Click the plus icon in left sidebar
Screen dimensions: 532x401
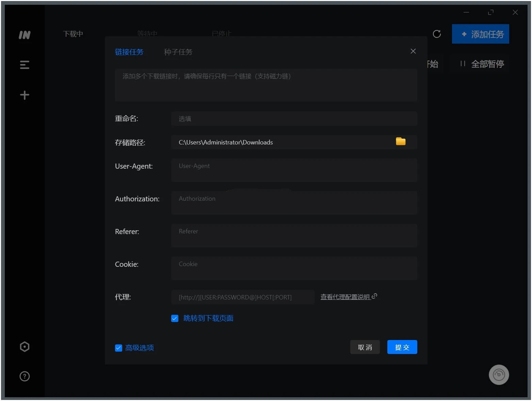tap(24, 95)
